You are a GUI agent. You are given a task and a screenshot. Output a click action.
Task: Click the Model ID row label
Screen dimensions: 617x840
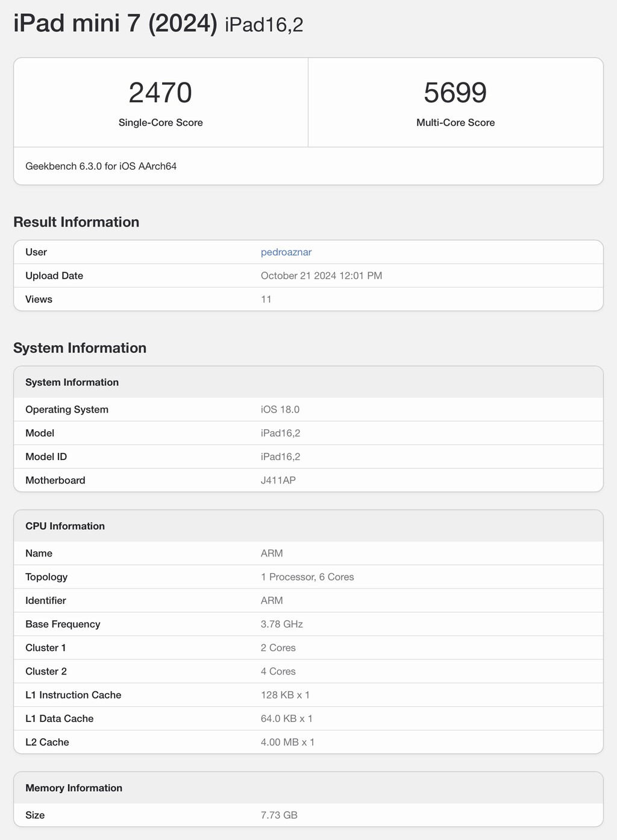coord(46,456)
